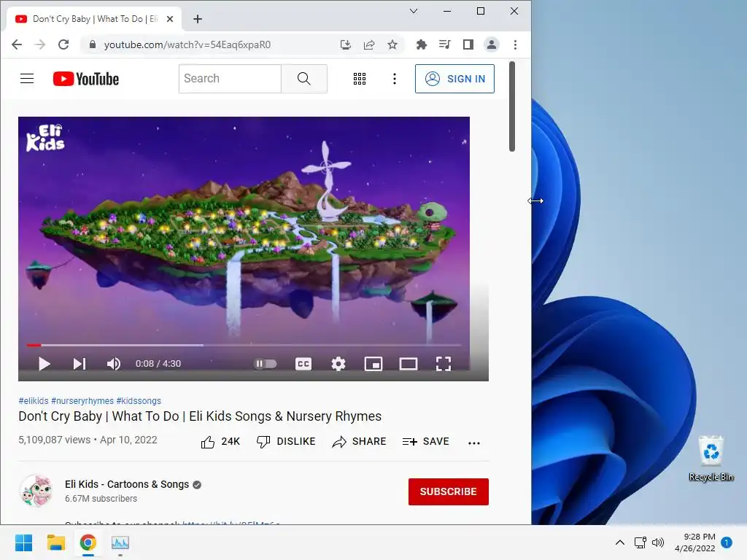Image resolution: width=747 pixels, height=560 pixels.
Task: Select the Recycle Bin desktop icon
Action: tap(711, 458)
